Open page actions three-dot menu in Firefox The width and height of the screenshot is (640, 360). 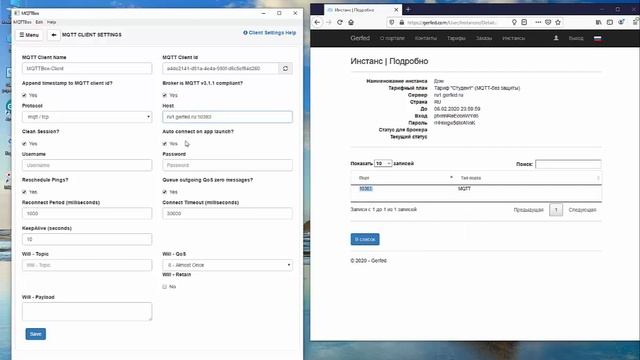538,22
